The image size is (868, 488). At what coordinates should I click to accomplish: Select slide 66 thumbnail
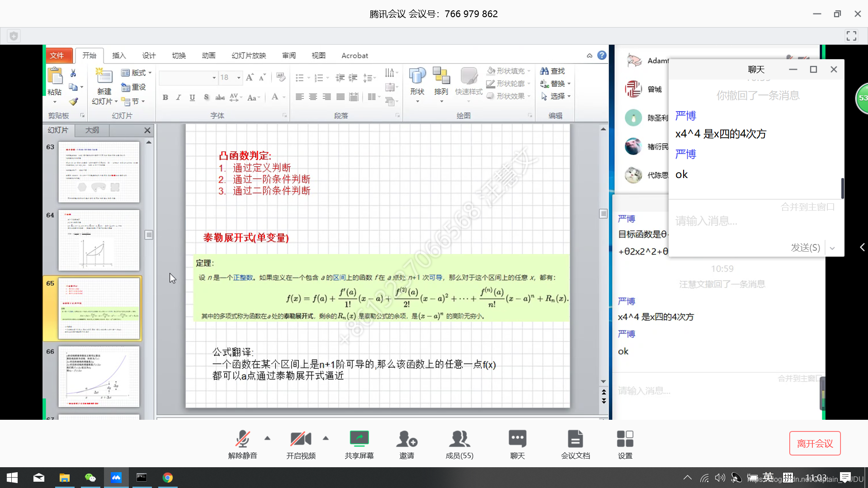99,376
